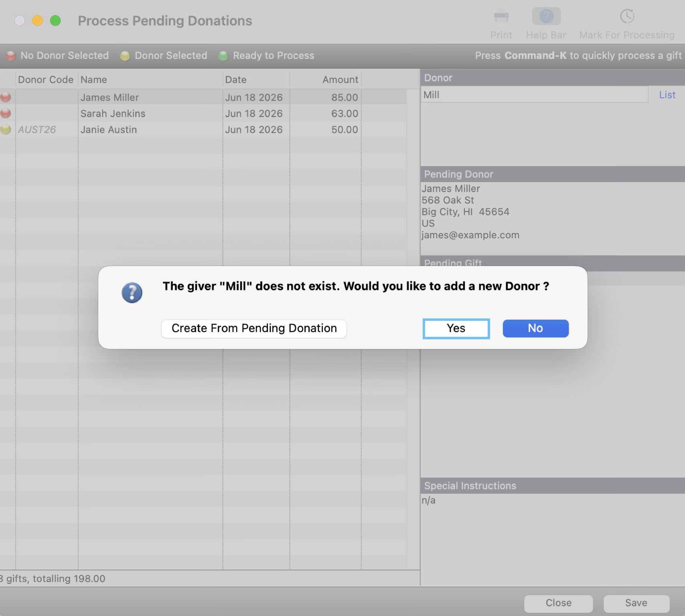The image size is (685, 616).
Task: Choose Create From Pending Donation
Action: pos(254,328)
